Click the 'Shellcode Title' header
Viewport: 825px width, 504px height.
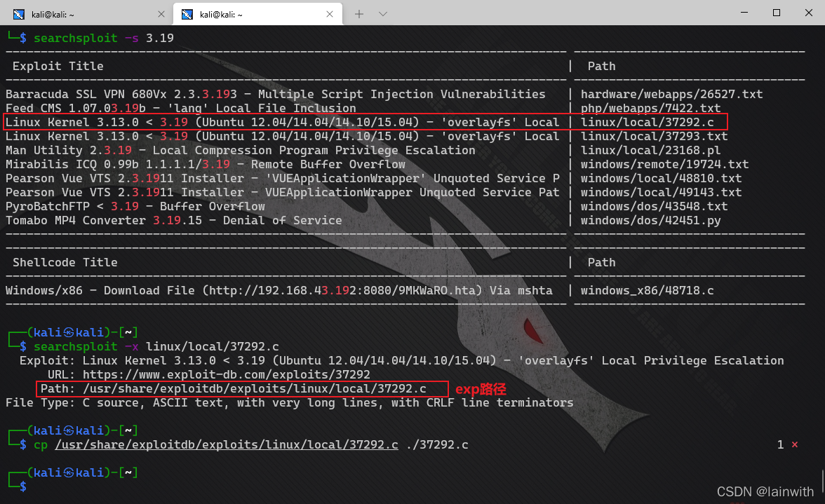[x=65, y=262]
